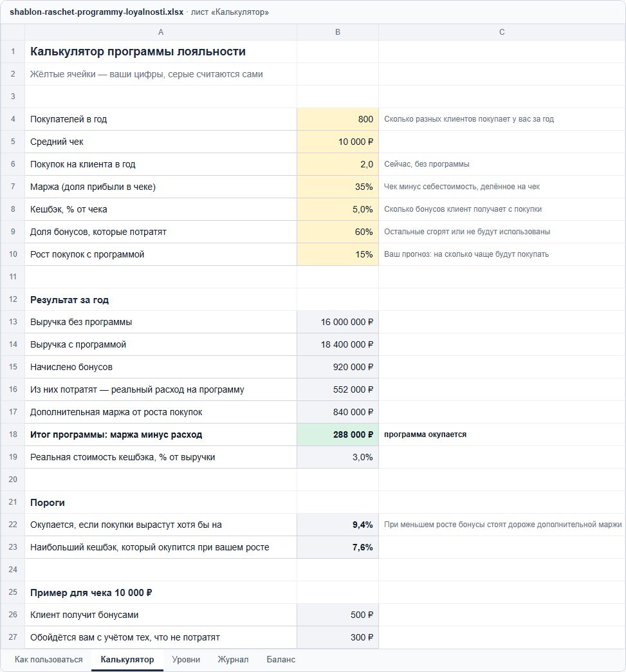Screen dimensions: 626x672
Task: Click revenue with program value 18 400 000 ₽
Action: point(338,344)
